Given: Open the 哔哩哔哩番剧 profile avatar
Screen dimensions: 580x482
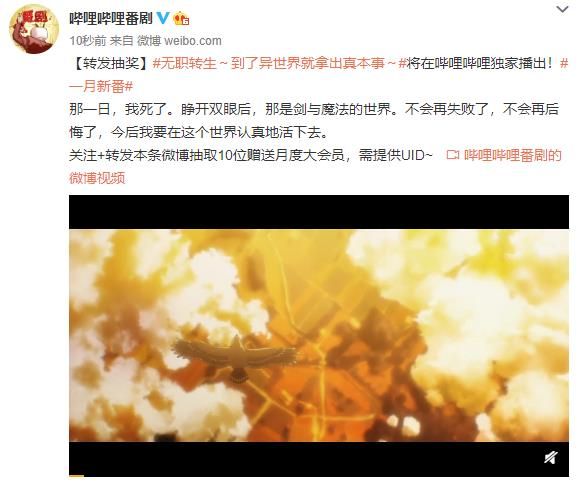Looking at the screenshot, I should point(34,29).
